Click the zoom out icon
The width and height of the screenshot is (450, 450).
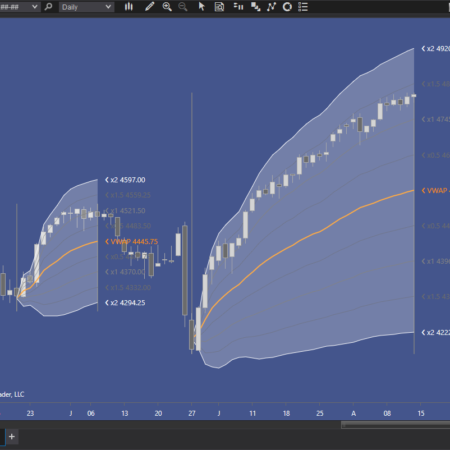click(183, 7)
